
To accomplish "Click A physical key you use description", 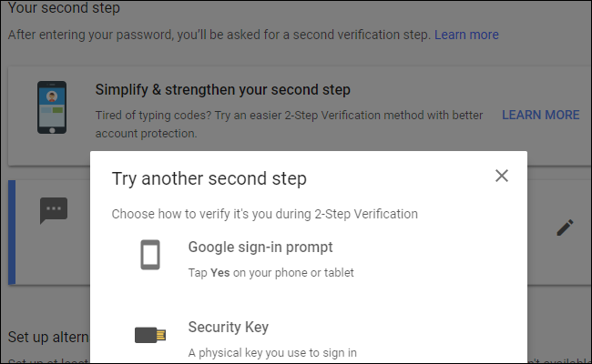I will 272,353.
